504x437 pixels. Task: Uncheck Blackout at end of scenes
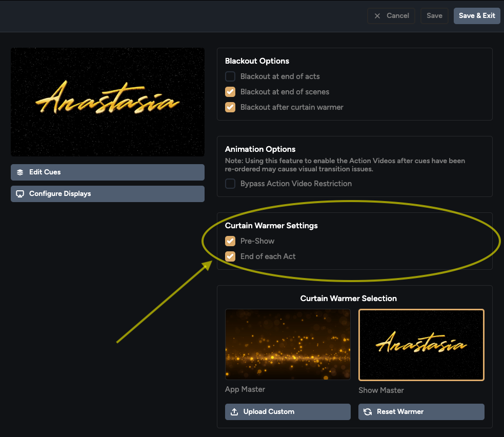pyautogui.click(x=230, y=92)
